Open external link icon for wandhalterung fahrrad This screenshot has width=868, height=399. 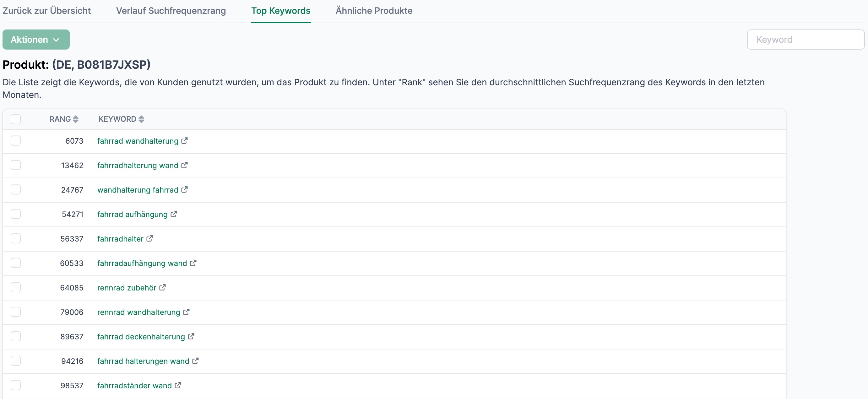[x=184, y=189]
